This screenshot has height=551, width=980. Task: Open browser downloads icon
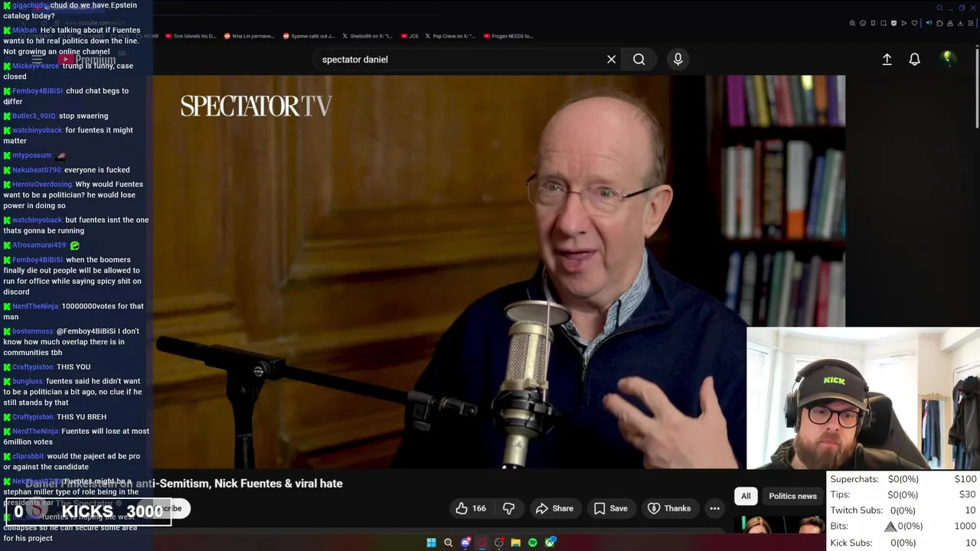(960, 23)
